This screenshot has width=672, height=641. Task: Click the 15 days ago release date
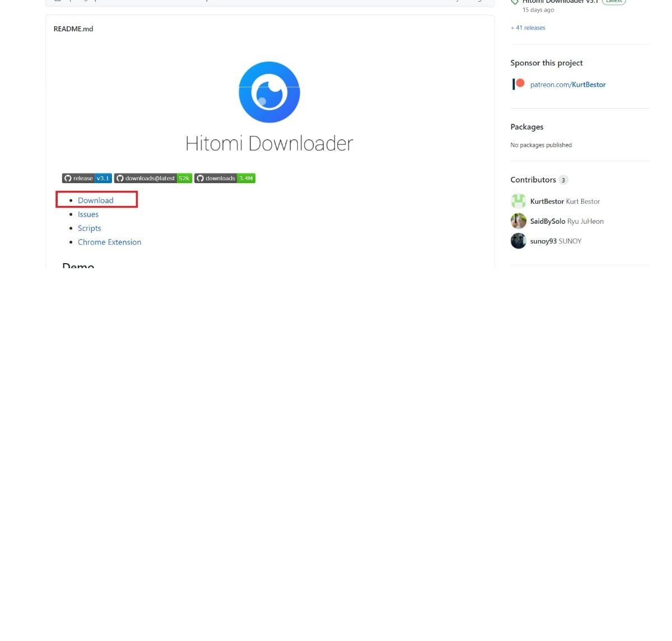click(538, 10)
